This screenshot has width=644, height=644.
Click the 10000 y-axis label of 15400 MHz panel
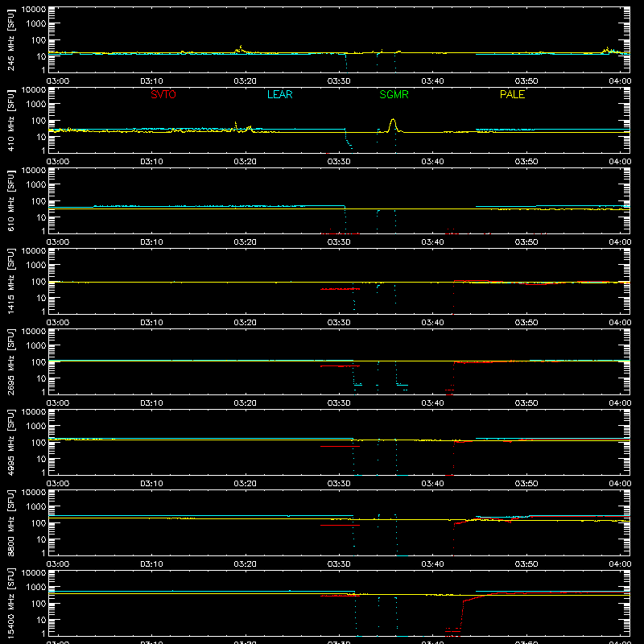pyautogui.click(x=34, y=573)
